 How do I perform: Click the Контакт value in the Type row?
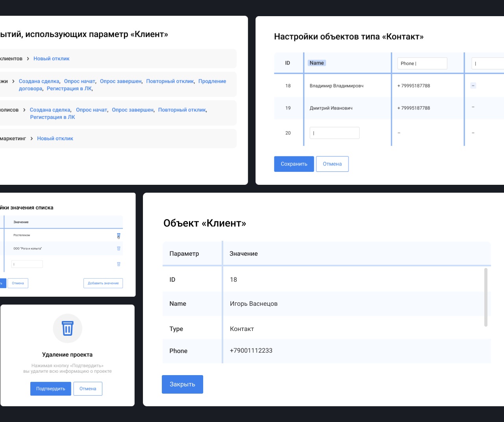click(242, 329)
